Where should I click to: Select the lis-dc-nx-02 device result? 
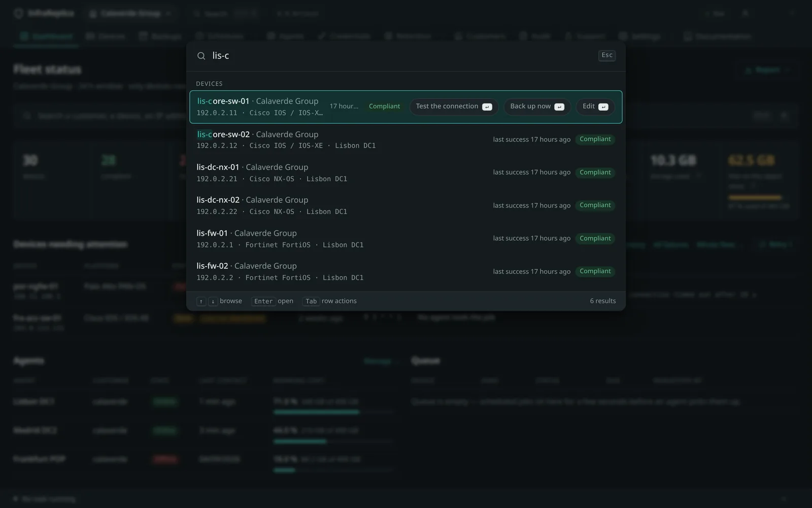point(406,206)
